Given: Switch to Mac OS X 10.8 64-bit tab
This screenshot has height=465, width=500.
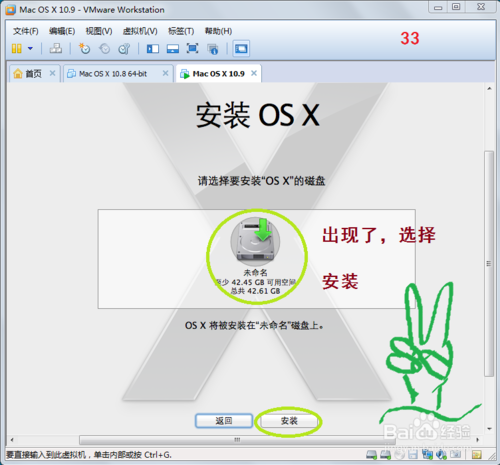Looking at the screenshot, I should (x=113, y=74).
